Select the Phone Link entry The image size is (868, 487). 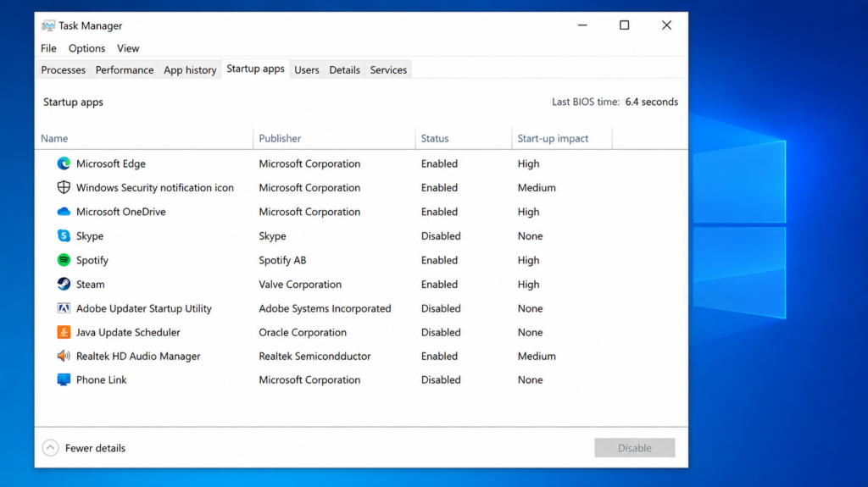click(x=102, y=379)
